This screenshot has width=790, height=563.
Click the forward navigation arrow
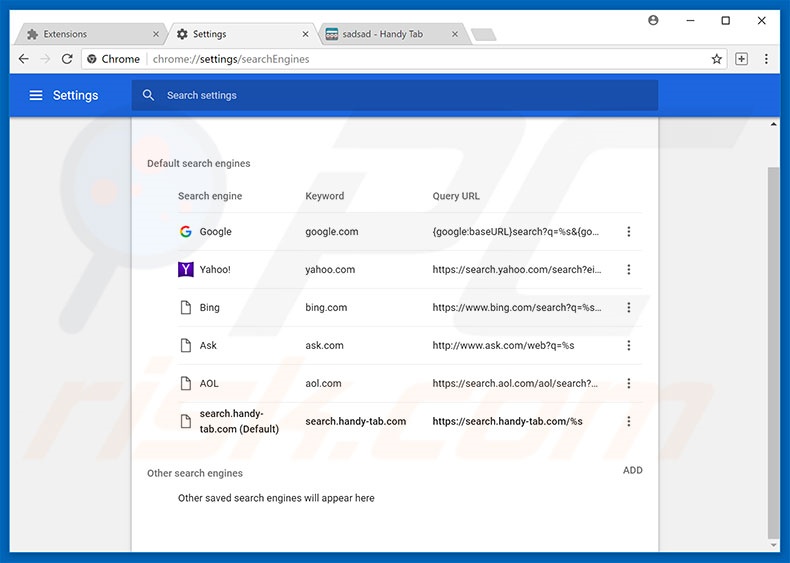point(45,59)
